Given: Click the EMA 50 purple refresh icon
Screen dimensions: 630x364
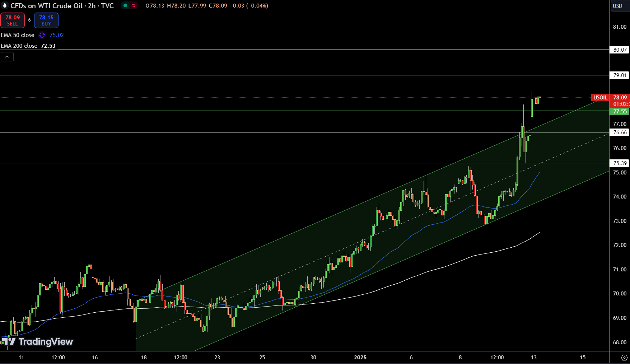Looking at the screenshot, I should coord(42,35).
